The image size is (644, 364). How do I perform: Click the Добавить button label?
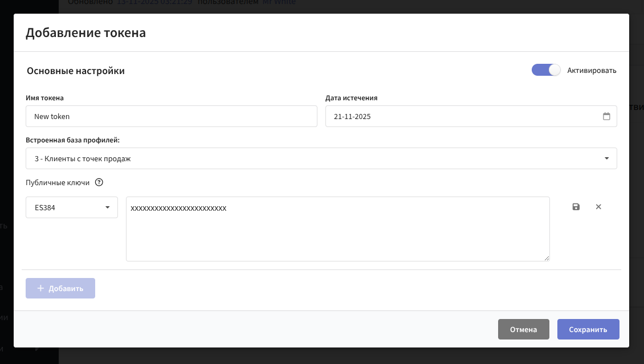coord(66,288)
